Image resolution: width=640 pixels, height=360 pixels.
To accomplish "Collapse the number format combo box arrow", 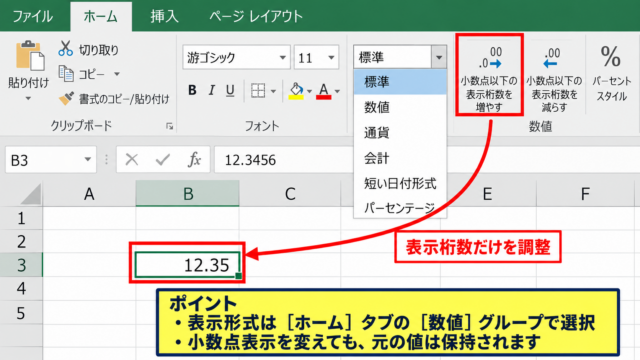I will point(439,57).
